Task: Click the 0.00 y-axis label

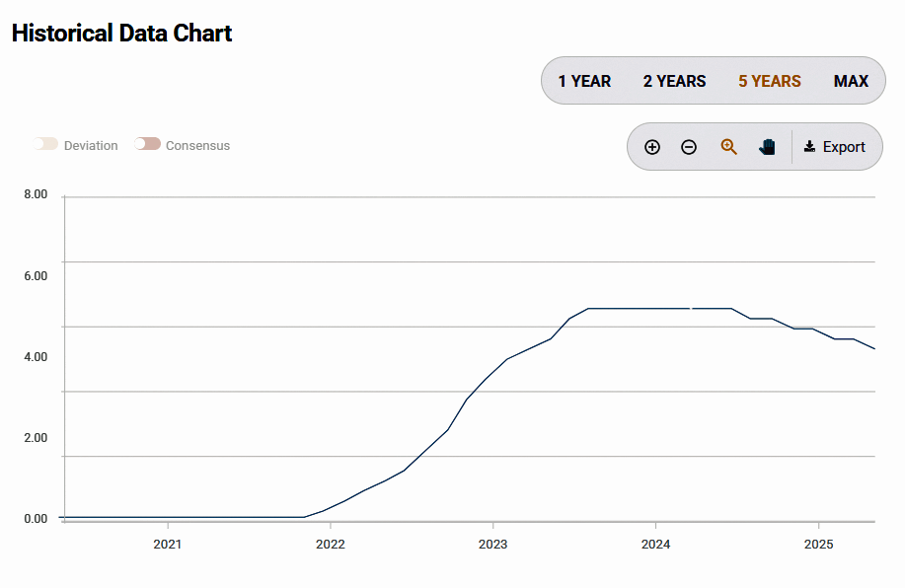Action: coord(36,519)
